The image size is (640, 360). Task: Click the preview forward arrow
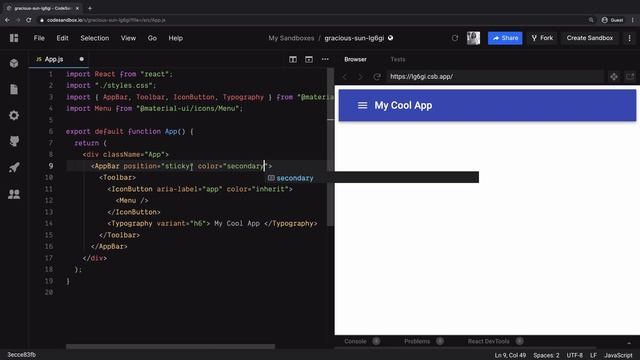point(360,77)
